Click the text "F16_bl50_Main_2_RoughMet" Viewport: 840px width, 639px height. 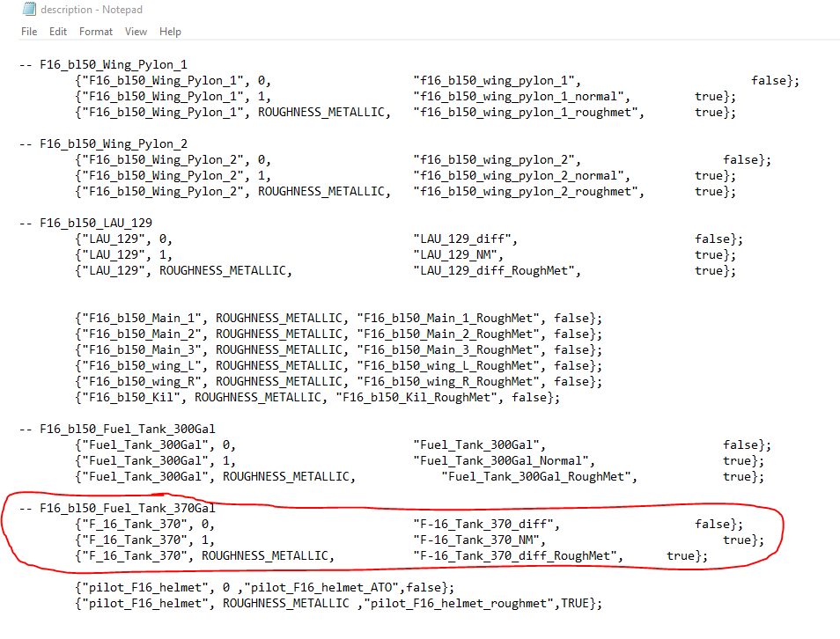click(x=448, y=334)
